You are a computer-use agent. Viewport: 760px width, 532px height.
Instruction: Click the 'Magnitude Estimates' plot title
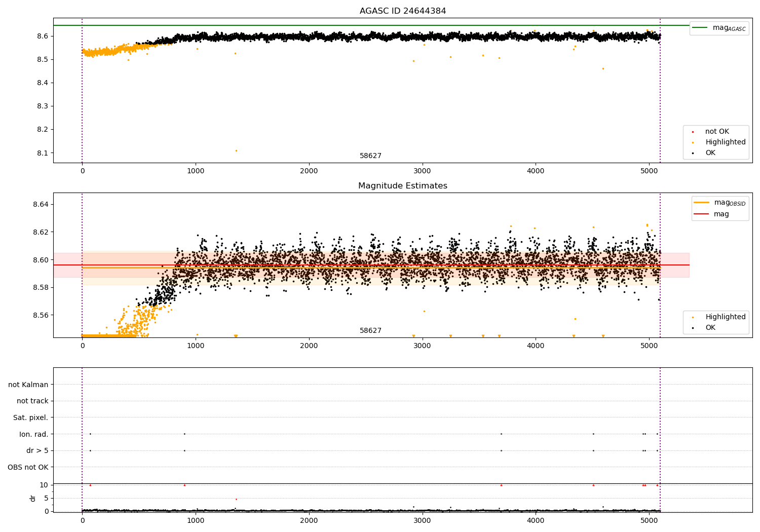tap(403, 186)
